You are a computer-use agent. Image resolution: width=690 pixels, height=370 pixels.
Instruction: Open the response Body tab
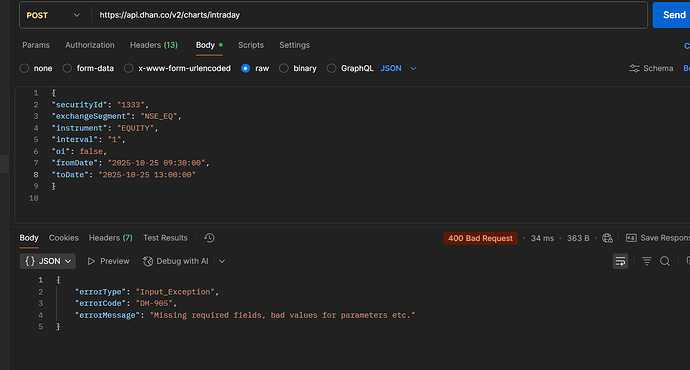[29, 238]
